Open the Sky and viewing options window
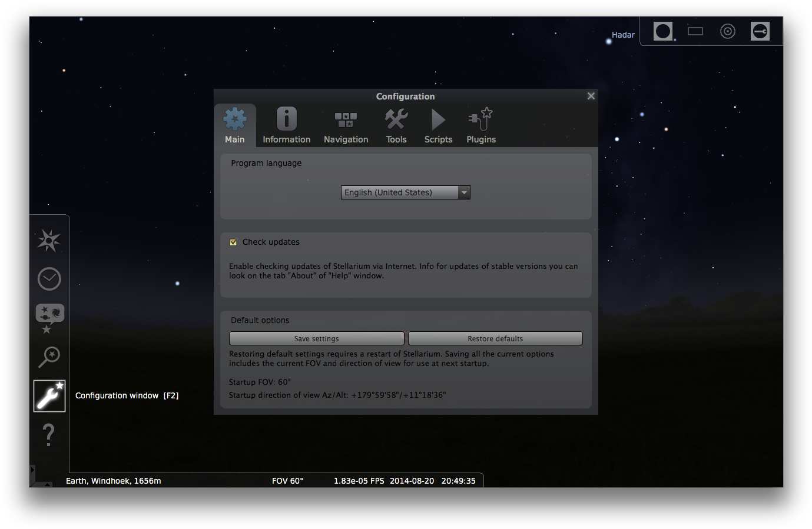Viewport: 812px width, 529px height. point(49,318)
